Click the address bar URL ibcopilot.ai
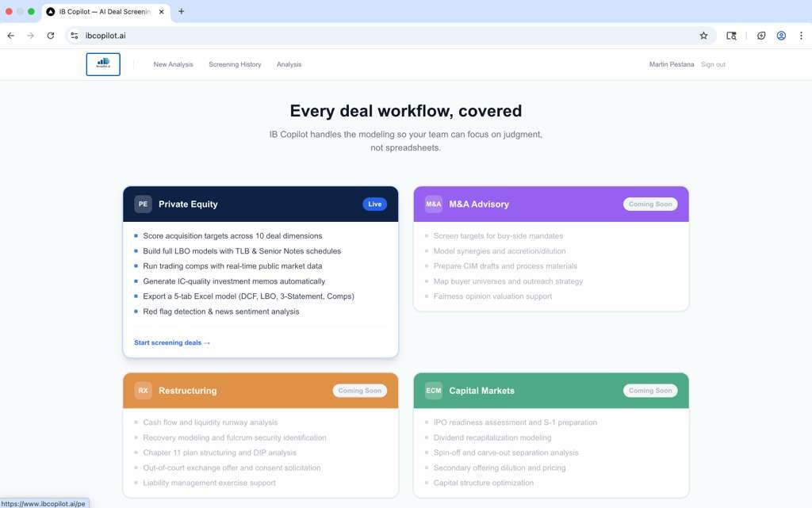Image resolution: width=812 pixels, height=508 pixels. click(x=105, y=36)
